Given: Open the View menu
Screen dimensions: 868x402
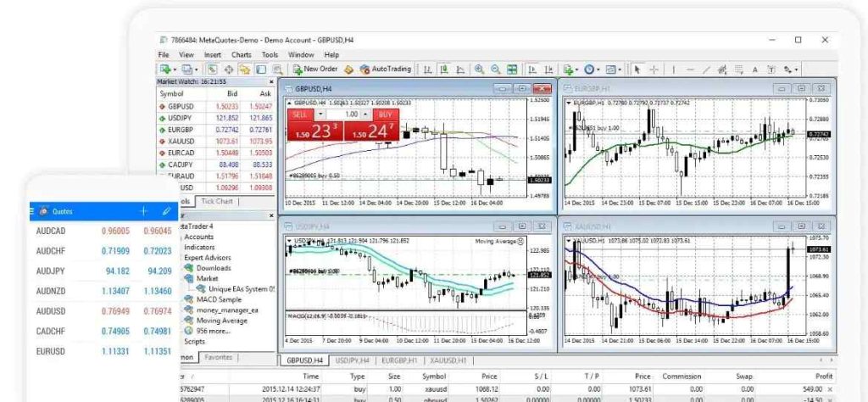Looking at the screenshot, I should click(x=186, y=55).
